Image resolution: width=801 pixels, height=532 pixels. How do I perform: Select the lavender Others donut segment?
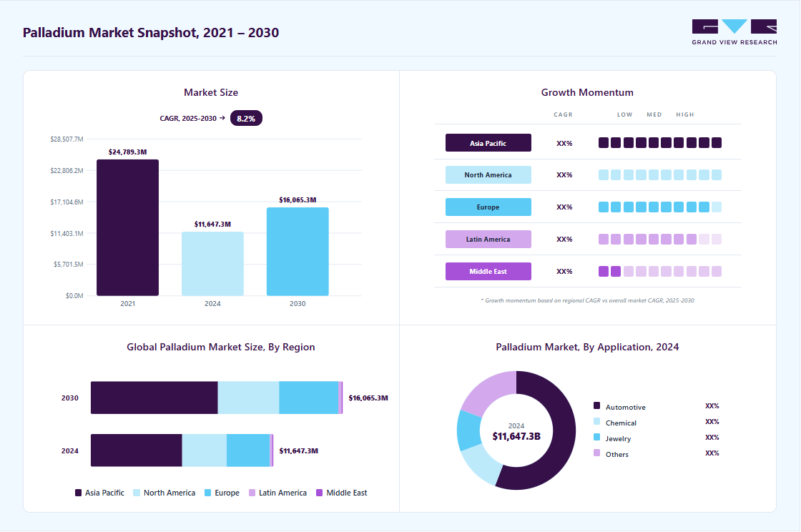pos(488,390)
